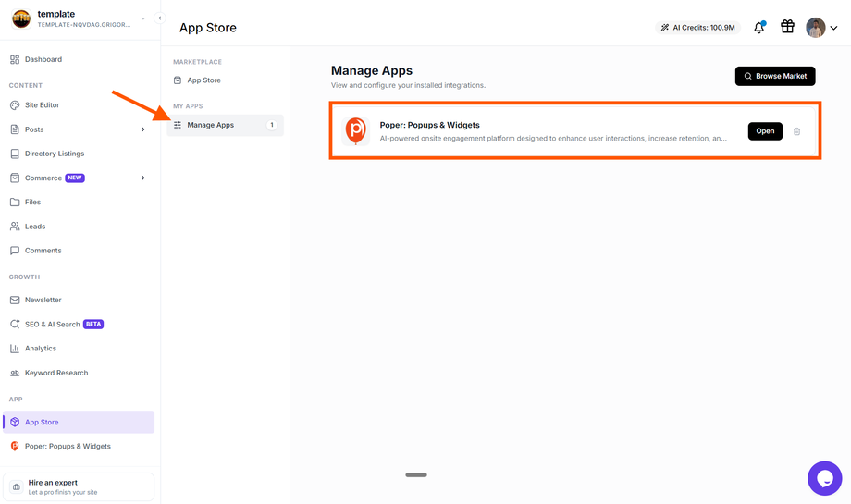Screen dimensions: 851x504
Task: Open the notifications bell
Action: click(x=758, y=27)
